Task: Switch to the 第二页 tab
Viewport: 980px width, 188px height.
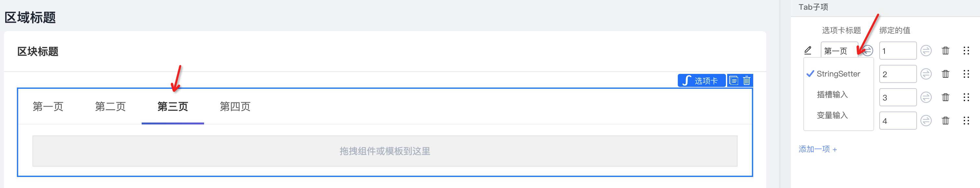Action: (110, 107)
